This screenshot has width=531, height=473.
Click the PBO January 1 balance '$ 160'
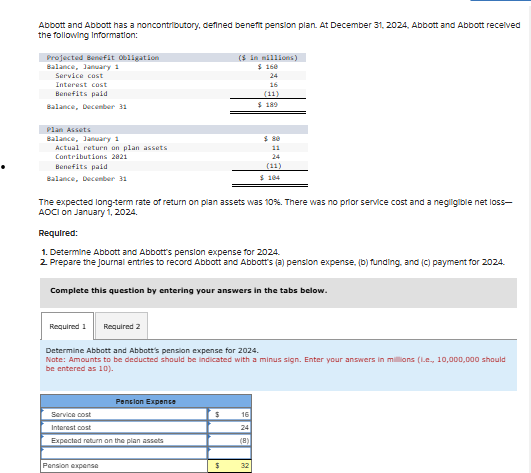coord(268,67)
